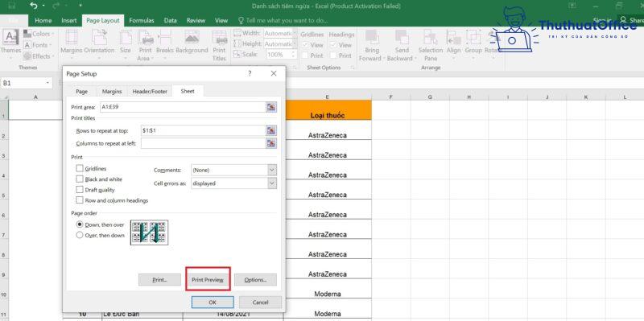Click the Breaks ribbon icon
The height and width of the screenshot is (321, 644).
tap(165, 38)
